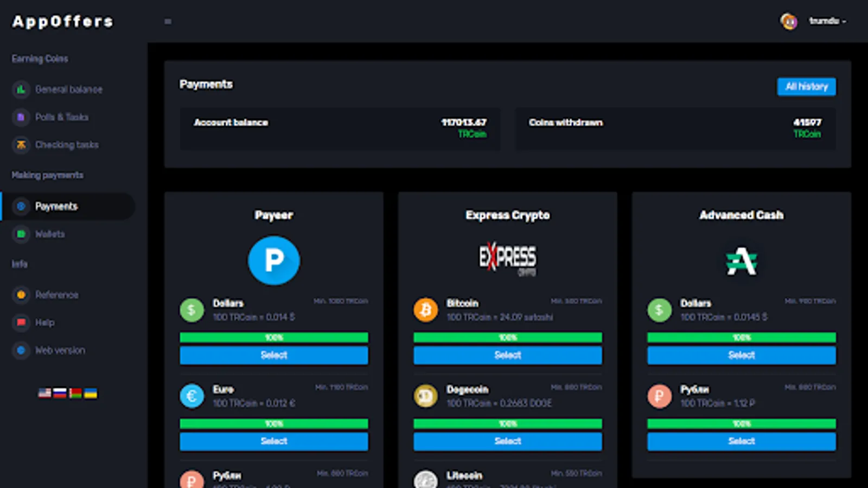Click the Payeer Dollars green coin icon

click(x=192, y=310)
